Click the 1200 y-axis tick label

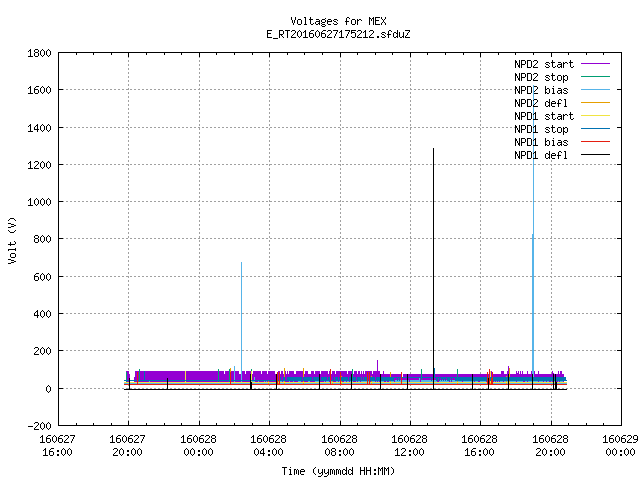[x=39, y=165]
